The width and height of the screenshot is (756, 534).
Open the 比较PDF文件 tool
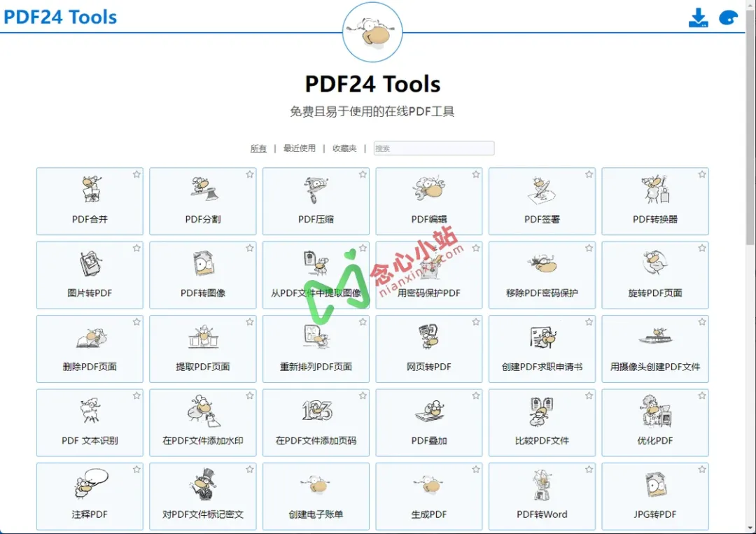click(542, 423)
